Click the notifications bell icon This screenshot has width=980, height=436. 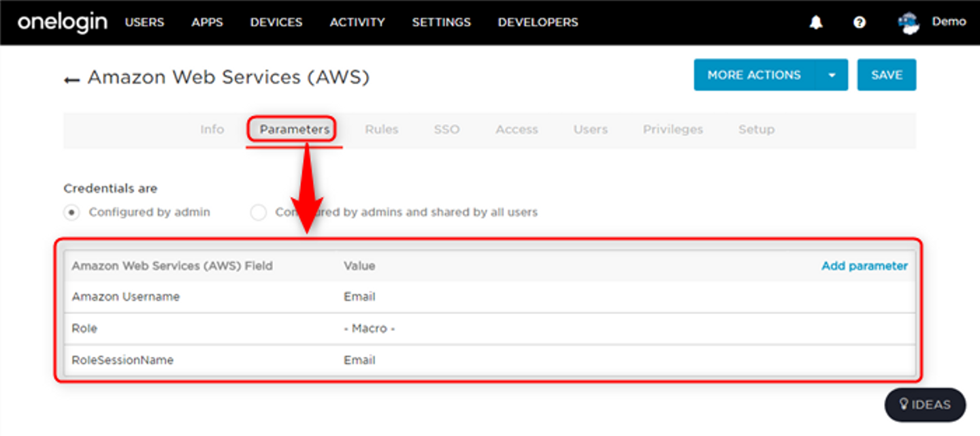(816, 22)
